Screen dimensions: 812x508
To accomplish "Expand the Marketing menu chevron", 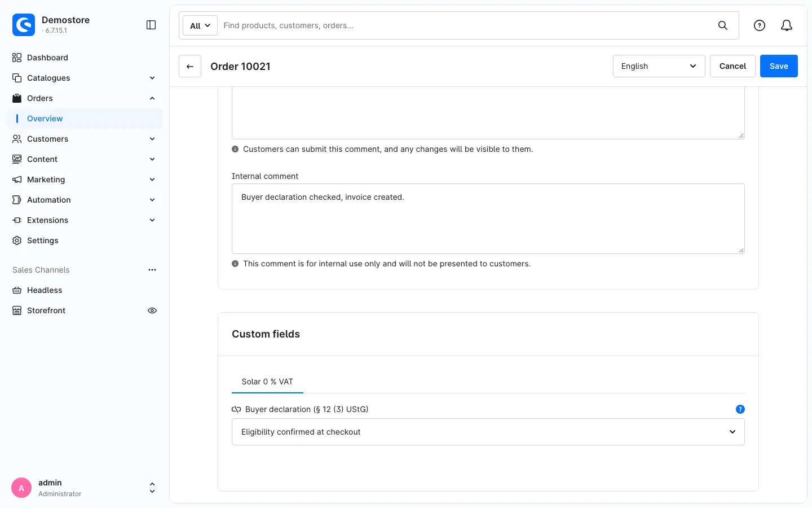I will (152, 179).
